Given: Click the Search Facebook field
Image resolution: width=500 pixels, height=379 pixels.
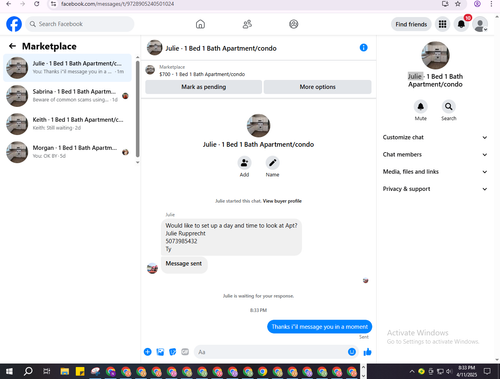Looking at the screenshot, I should 80,24.
